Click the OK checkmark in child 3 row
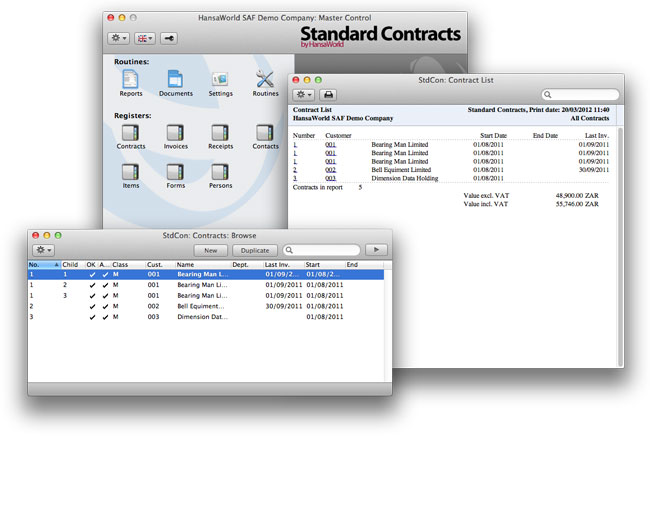Viewport: 650px width, 505px height. [x=92, y=296]
